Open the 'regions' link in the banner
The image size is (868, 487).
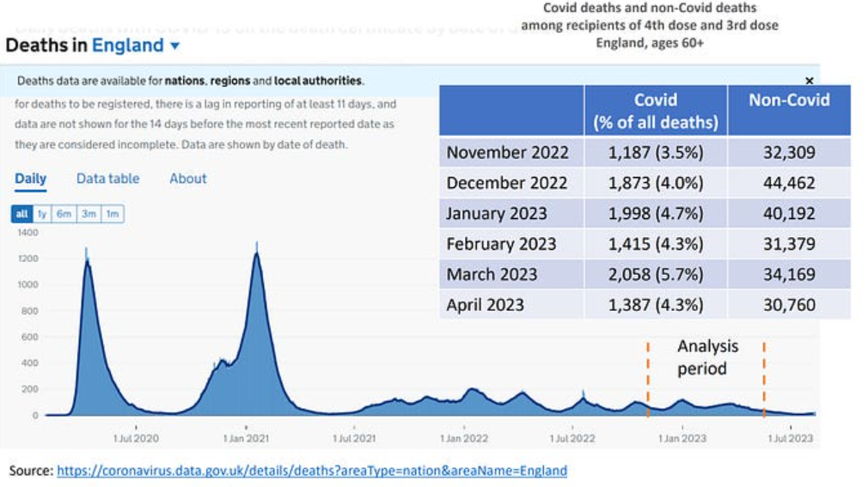(229, 81)
